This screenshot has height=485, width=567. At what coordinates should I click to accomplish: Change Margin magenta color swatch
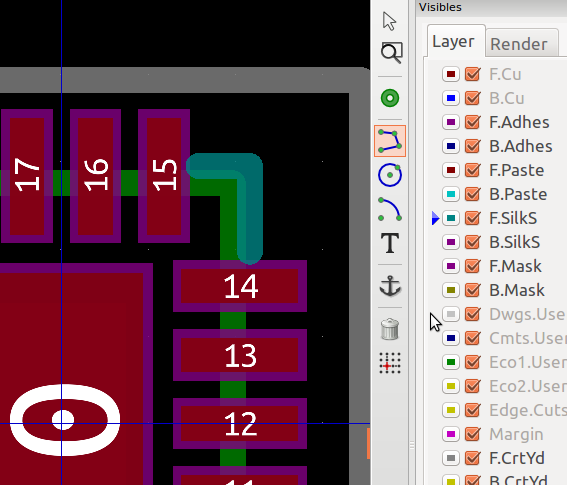pos(451,434)
